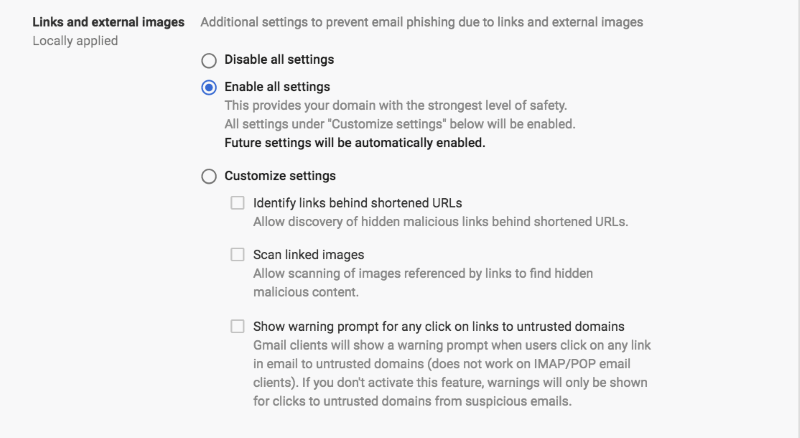Click the "Gmail clients will show a warning" description
The image size is (800, 438).
436,344
